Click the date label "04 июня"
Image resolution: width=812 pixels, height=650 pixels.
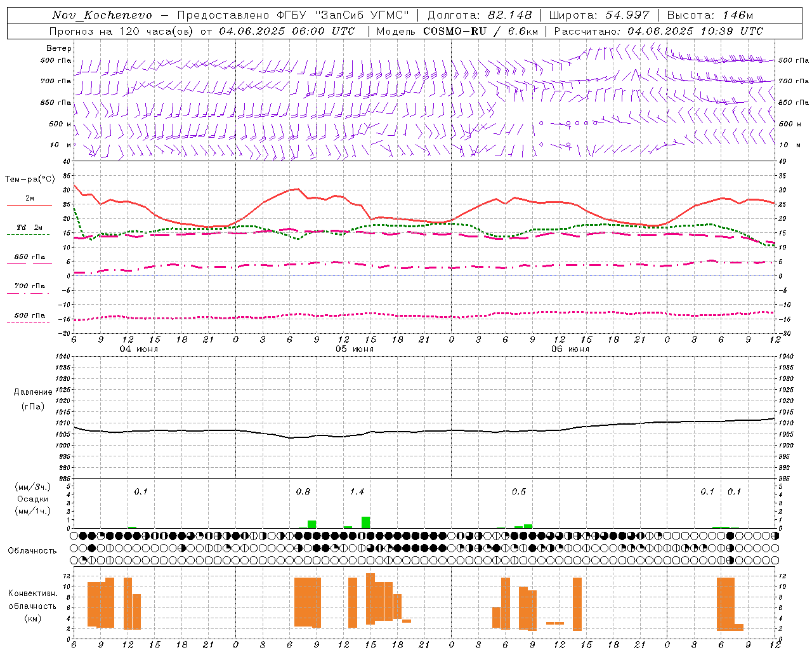[139, 349]
